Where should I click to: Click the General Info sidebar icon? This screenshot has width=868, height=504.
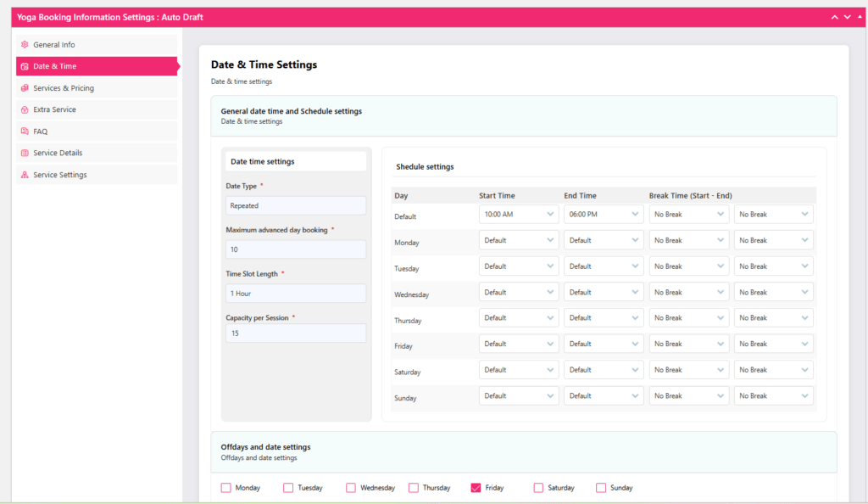(x=25, y=44)
